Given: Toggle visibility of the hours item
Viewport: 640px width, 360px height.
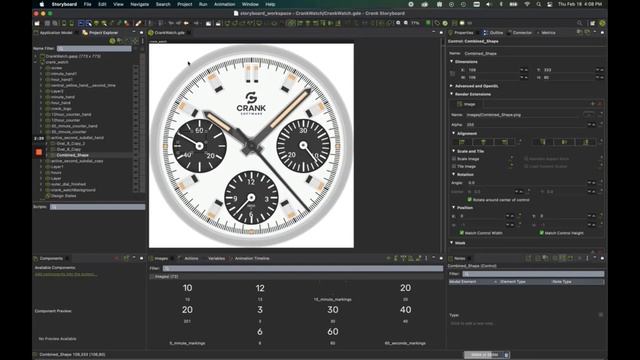Looking at the screenshot, I should [x=136, y=173].
